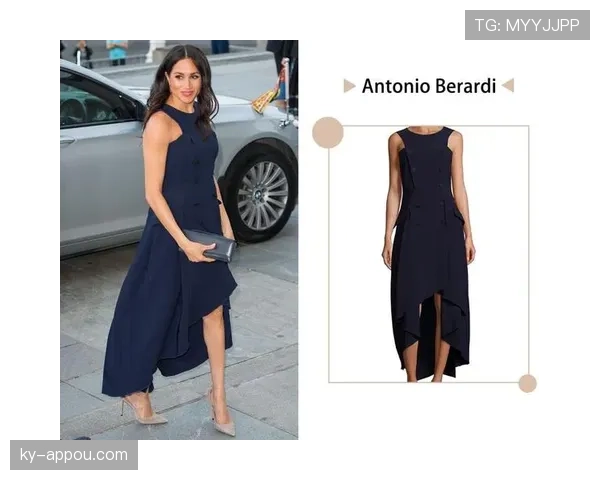The width and height of the screenshot is (600, 480).
Task: Click the pedestrian in teal in the background
Action: [116, 52]
